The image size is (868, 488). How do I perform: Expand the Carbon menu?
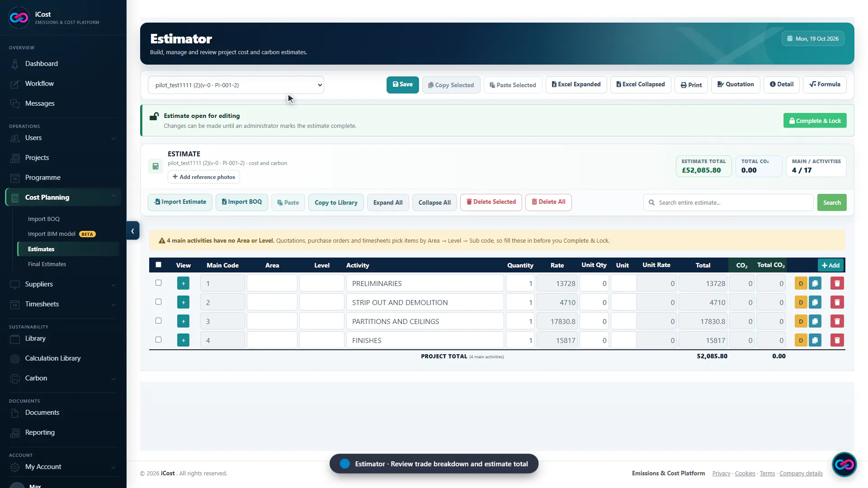(x=63, y=378)
